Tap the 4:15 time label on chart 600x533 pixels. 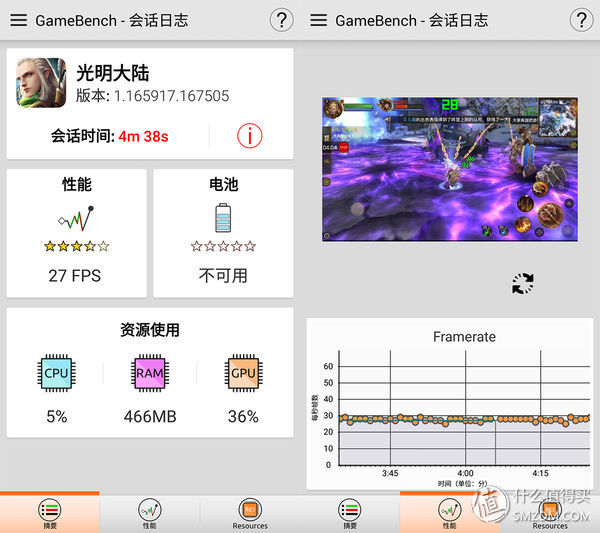pos(540,473)
